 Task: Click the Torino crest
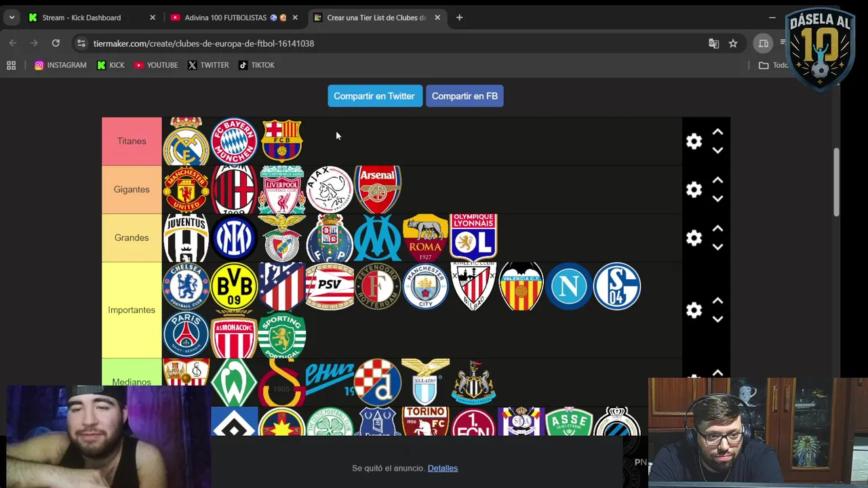pos(426,421)
